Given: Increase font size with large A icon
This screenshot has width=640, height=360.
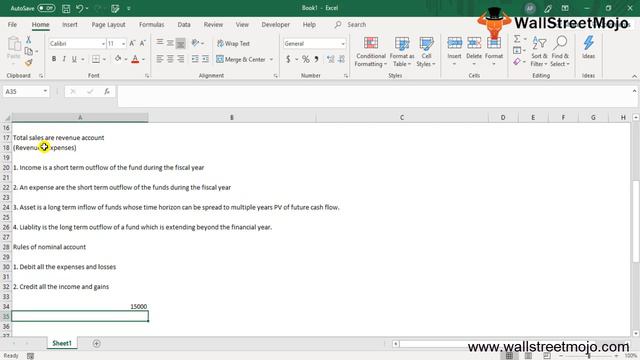Looking at the screenshot, I should click(132, 43).
